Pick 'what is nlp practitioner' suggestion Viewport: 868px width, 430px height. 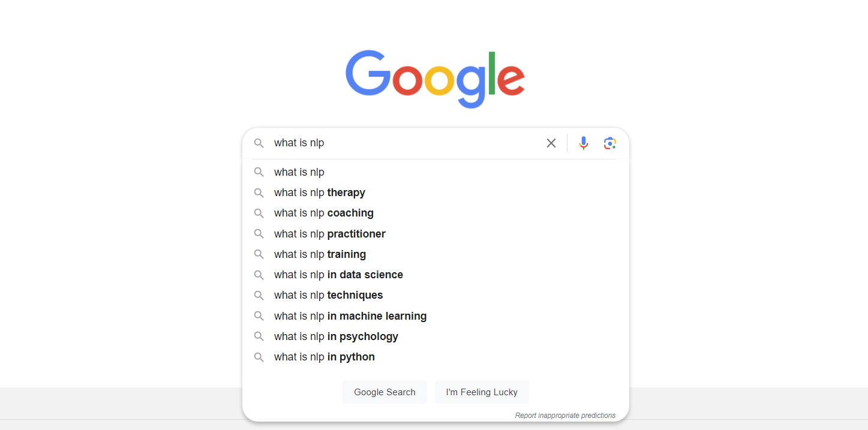330,234
